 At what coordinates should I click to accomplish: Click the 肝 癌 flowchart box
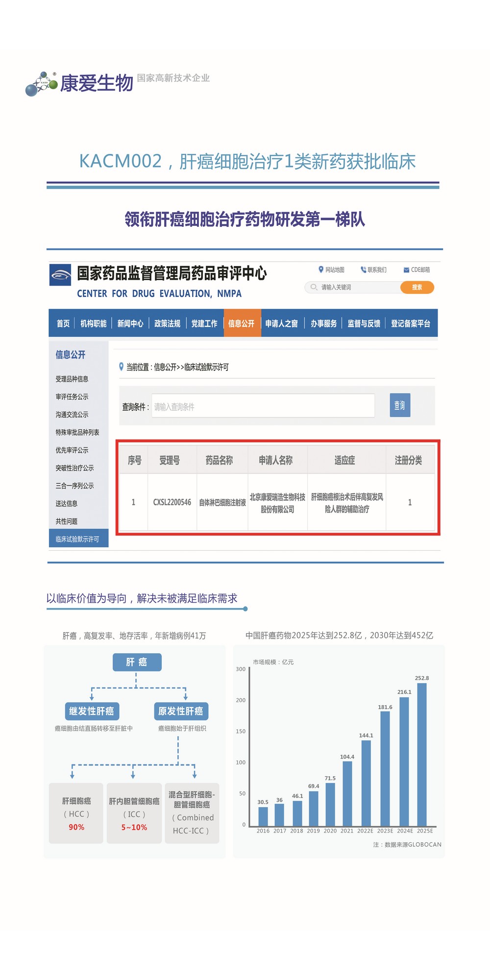click(137, 662)
